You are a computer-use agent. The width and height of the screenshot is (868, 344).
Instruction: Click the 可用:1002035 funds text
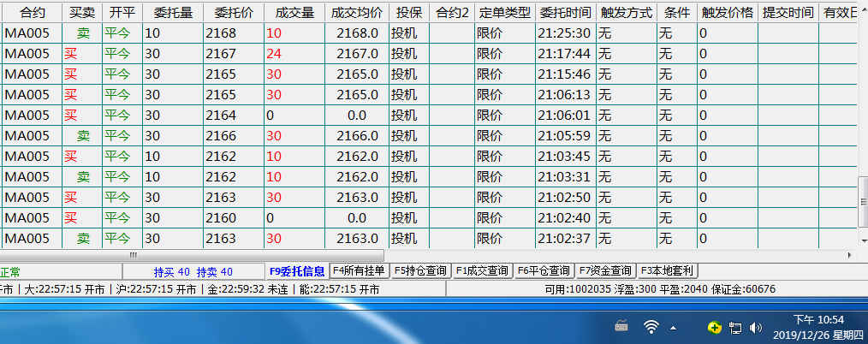pyautogui.click(x=578, y=289)
